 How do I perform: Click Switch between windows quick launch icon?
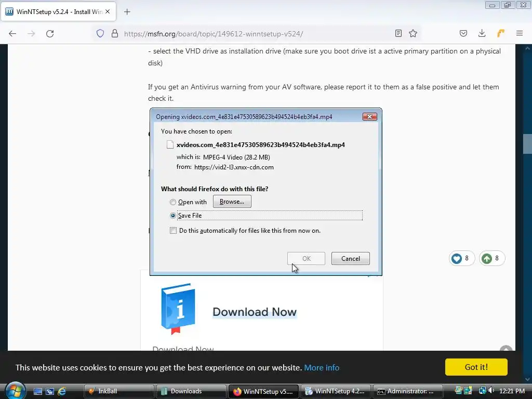50,392
